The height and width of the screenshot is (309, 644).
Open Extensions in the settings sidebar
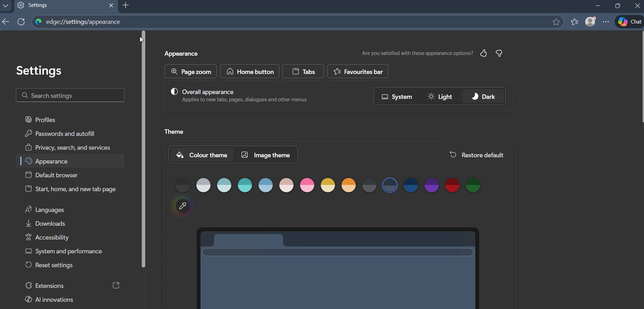click(x=49, y=286)
